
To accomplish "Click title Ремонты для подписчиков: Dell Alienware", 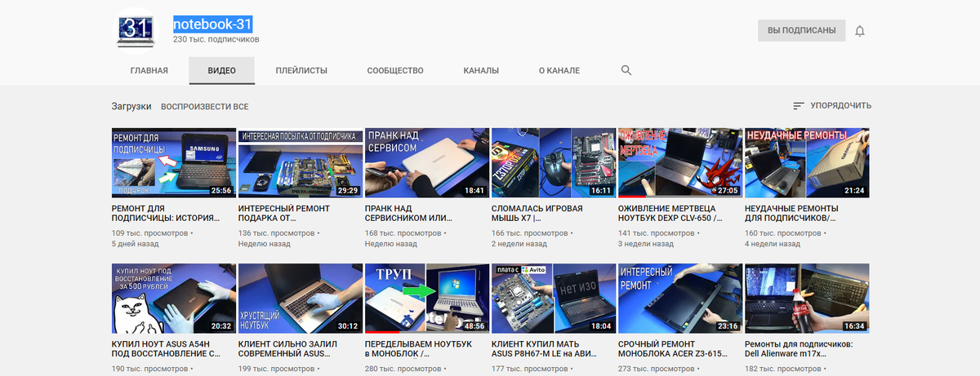I will pyautogui.click(x=800, y=349).
